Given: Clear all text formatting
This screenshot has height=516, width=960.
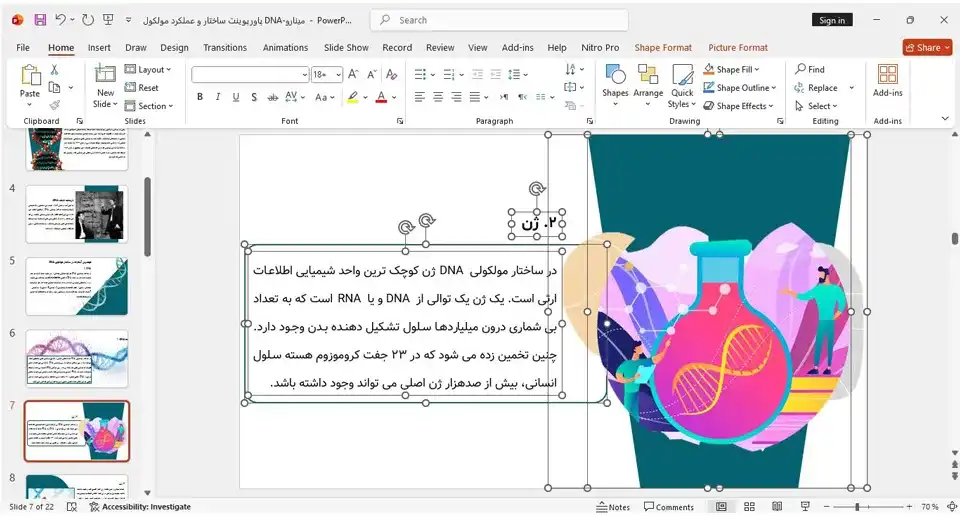Looking at the screenshot, I should click(x=392, y=75).
